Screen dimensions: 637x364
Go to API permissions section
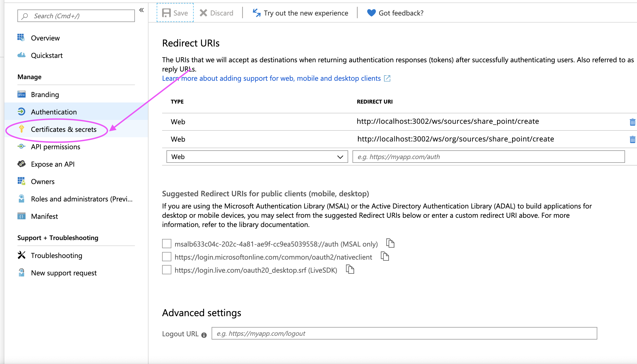point(55,147)
